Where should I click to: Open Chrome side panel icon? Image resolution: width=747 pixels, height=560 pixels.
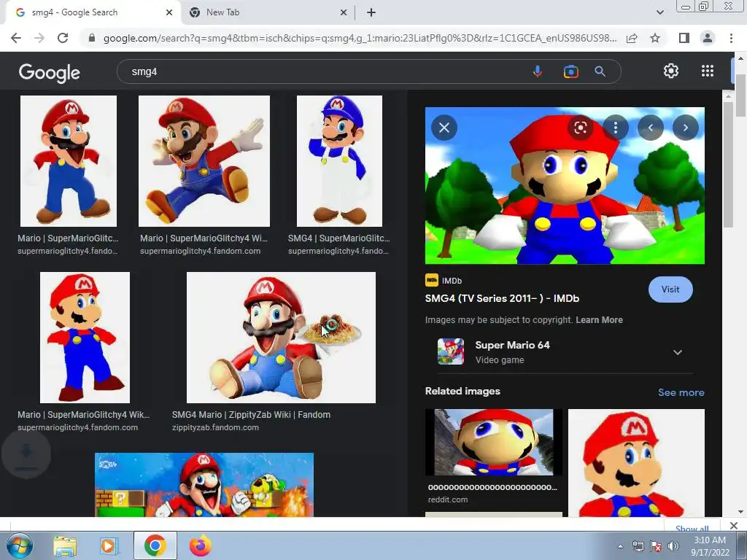tap(684, 38)
